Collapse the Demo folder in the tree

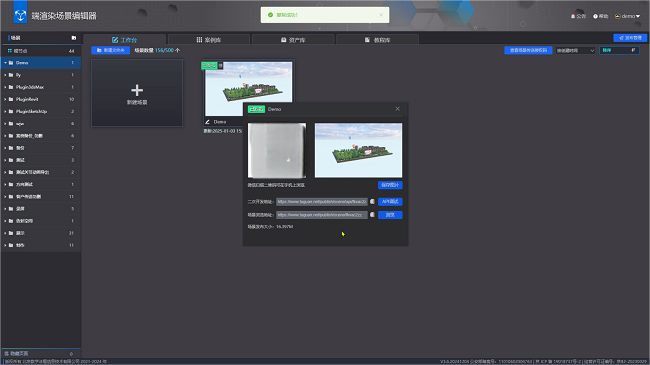click(5, 63)
